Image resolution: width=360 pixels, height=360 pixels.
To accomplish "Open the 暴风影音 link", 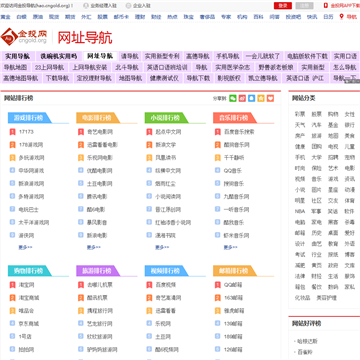I will (x=97, y=222).
